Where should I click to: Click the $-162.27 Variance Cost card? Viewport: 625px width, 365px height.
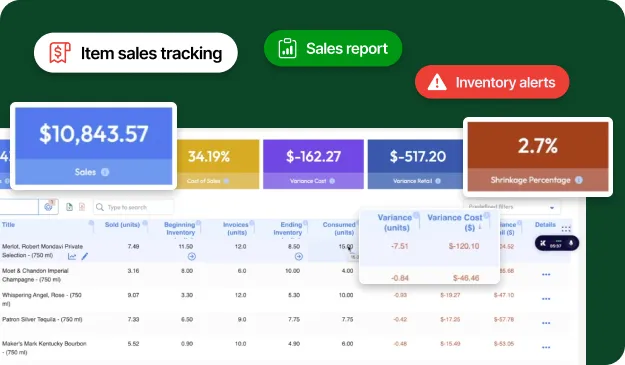point(313,164)
